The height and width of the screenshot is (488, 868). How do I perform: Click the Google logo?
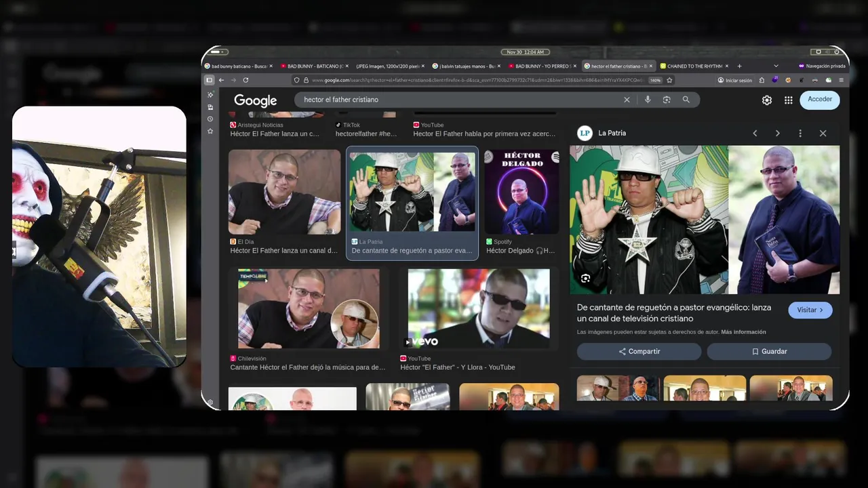(x=256, y=100)
